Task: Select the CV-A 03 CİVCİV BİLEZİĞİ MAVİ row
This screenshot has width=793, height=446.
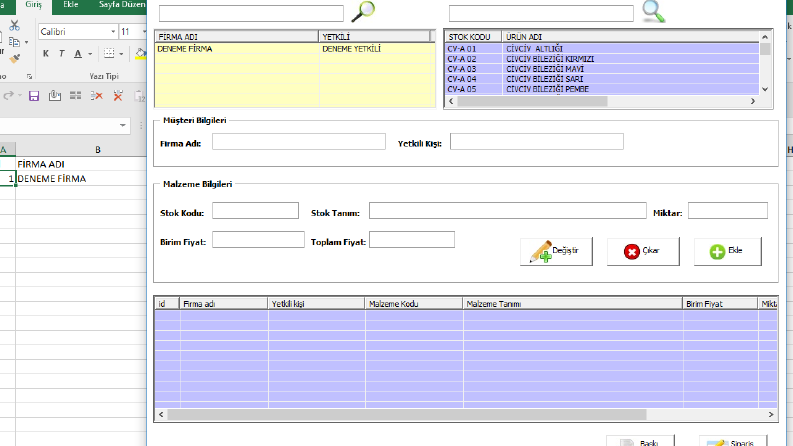Action: (x=602, y=69)
